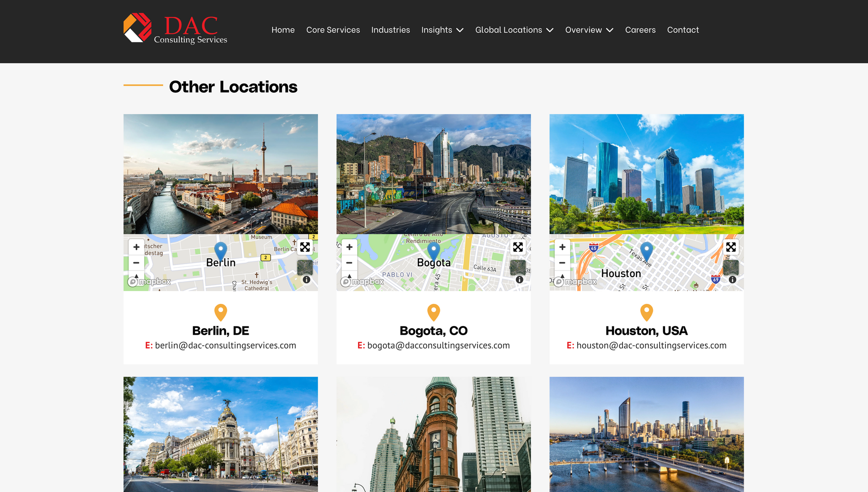Viewport: 868px width, 492px height.
Task: Click the Houston office email address link
Action: (651, 345)
